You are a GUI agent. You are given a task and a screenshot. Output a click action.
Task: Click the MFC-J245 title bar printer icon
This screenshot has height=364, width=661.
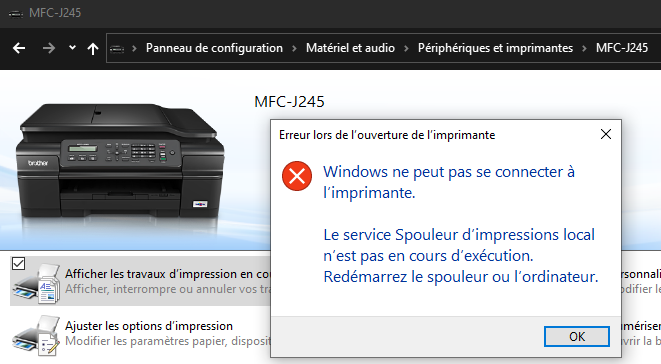16,13
